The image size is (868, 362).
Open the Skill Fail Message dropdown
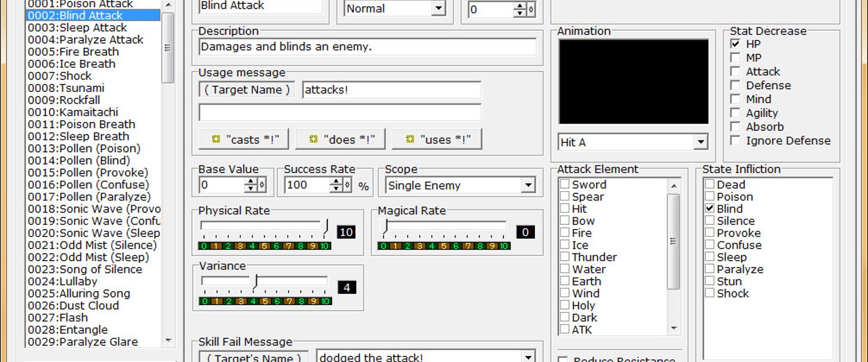pyautogui.click(x=528, y=357)
